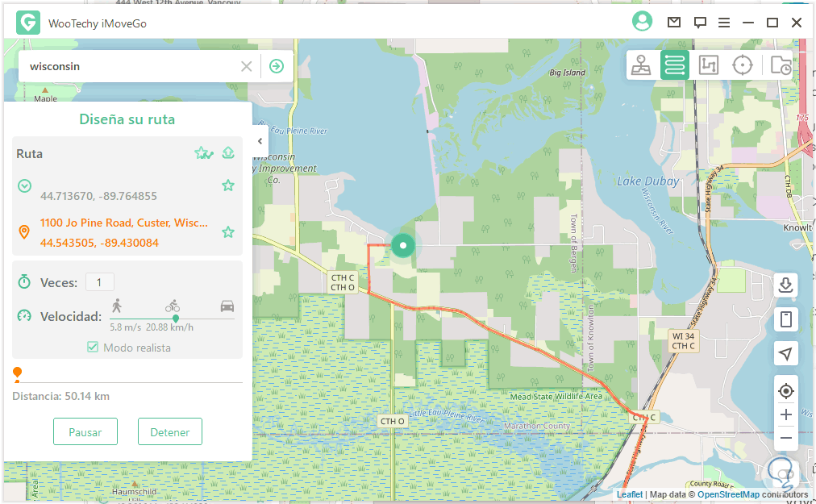Click the green current location marker
This screenshot has height=504, width=816.
403,245
